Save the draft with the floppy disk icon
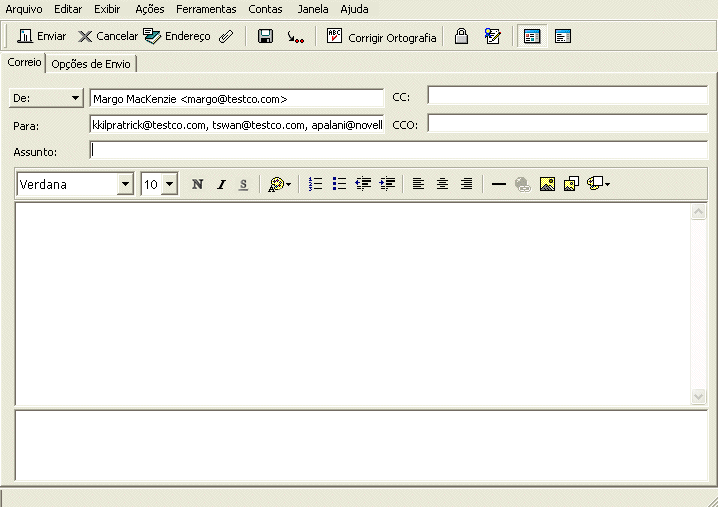 (266, 36)
